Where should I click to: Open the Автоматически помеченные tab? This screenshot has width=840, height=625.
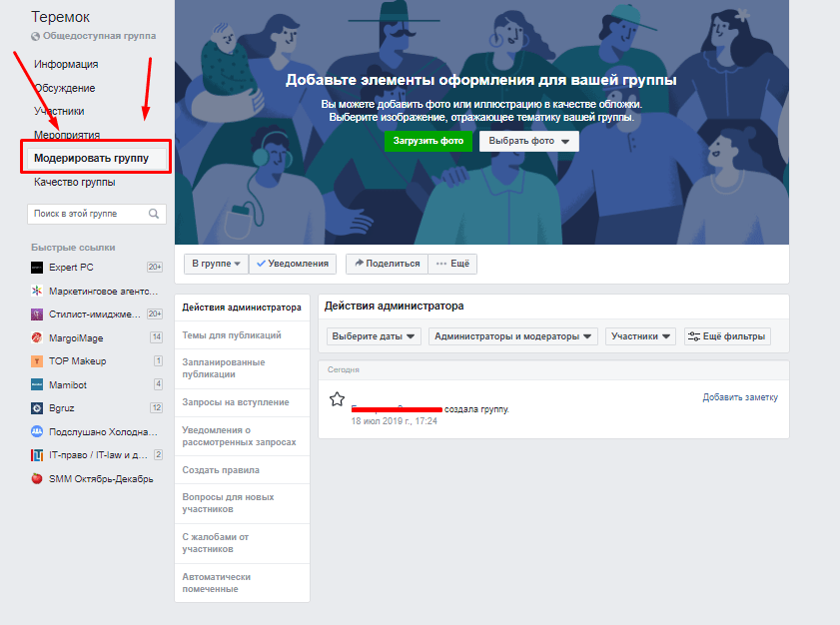(x=242, y=583)
